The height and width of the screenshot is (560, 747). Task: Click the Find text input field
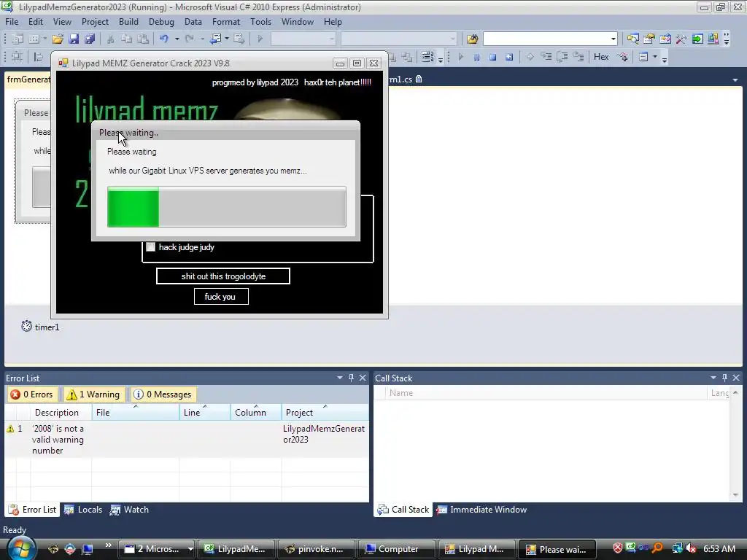[546, 39]
